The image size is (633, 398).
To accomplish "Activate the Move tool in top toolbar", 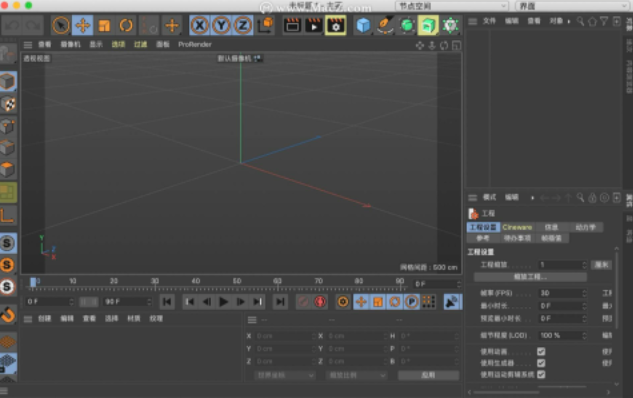I will point(83,25).
